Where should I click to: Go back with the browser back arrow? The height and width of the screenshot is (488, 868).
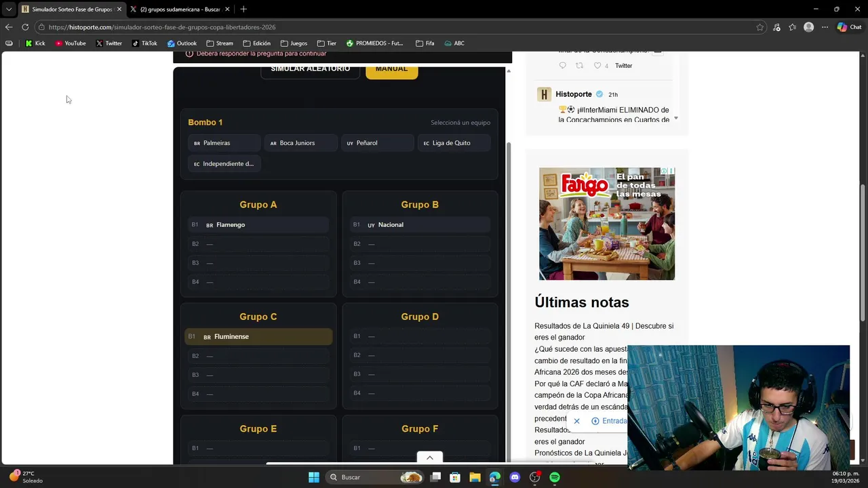9,27
